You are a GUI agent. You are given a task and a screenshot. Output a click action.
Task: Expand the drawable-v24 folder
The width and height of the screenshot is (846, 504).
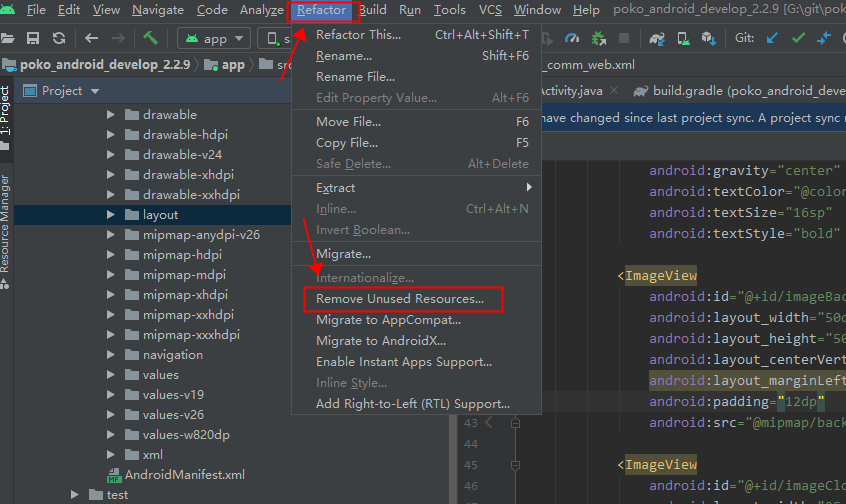pos(111,154)
